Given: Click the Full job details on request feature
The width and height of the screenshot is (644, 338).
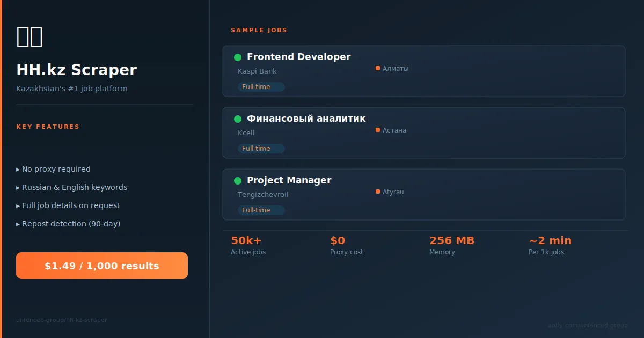Looking at the screenshot, I should [x=68, y=205].
